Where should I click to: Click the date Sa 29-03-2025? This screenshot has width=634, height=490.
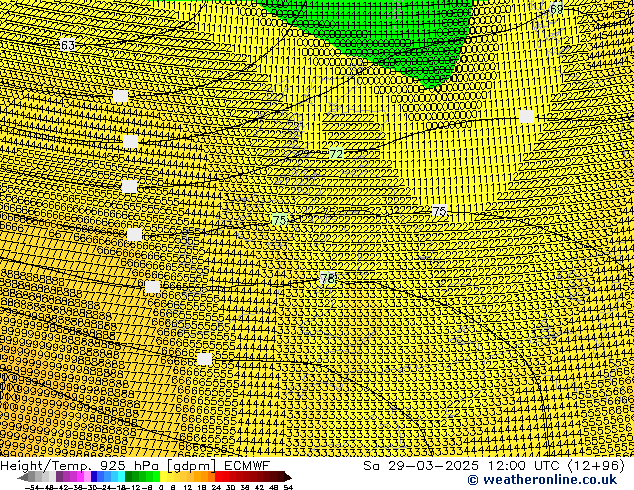421,466
